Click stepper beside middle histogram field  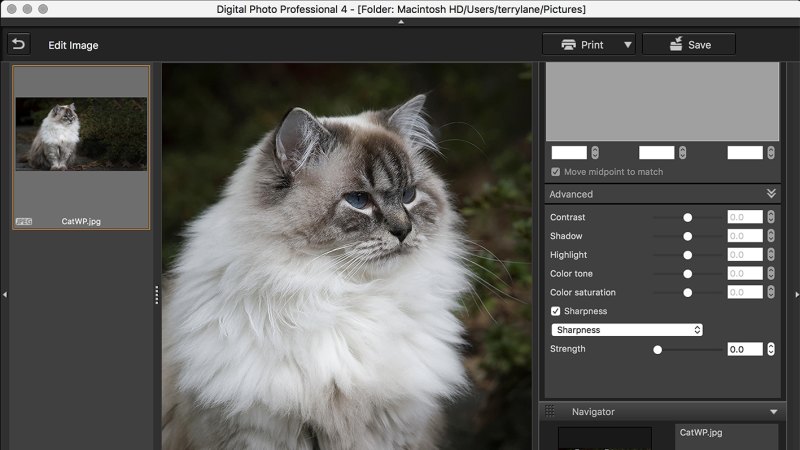point(683,153)
